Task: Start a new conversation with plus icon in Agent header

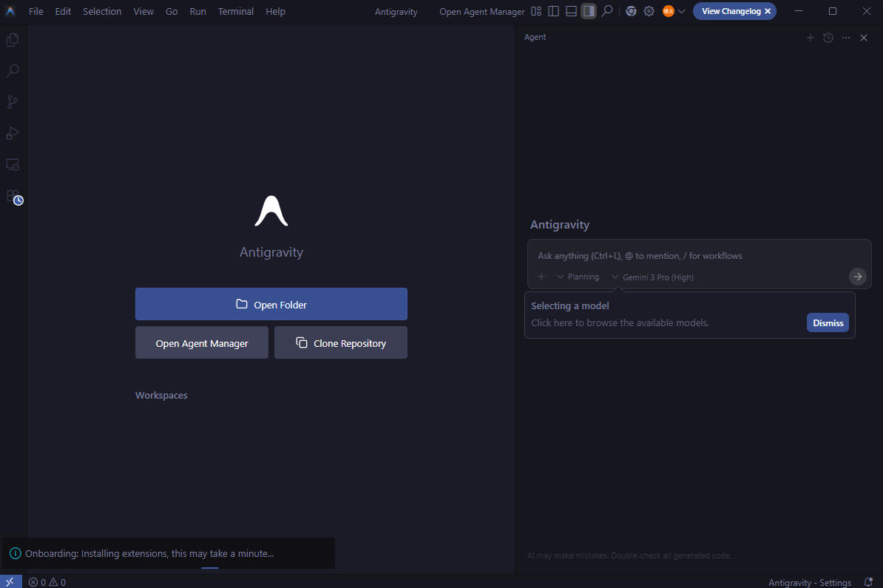Action: coord(810,38)
